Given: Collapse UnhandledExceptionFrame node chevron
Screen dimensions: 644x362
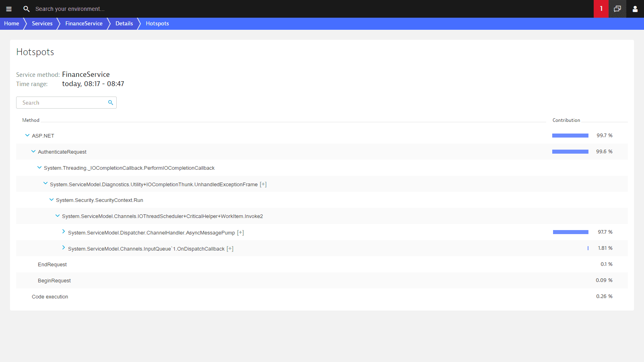Looking at the screenshot, I should coord(45,183).
